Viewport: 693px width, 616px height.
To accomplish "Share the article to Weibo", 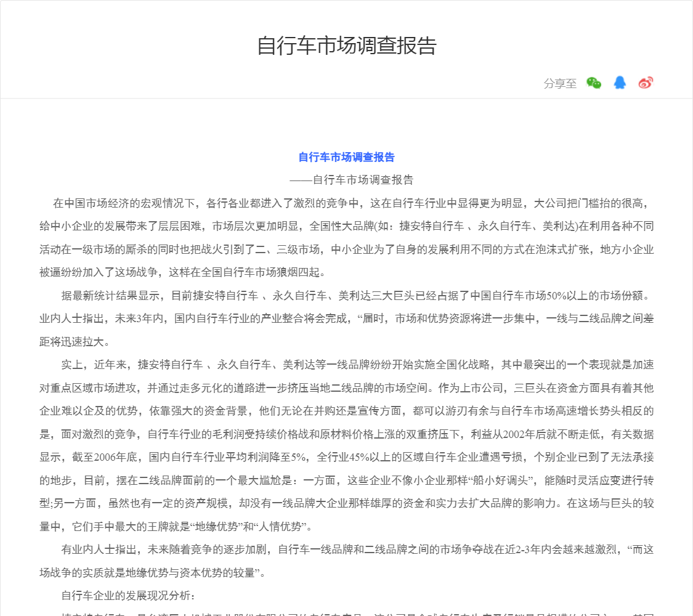I will click(x=646, y=83).
